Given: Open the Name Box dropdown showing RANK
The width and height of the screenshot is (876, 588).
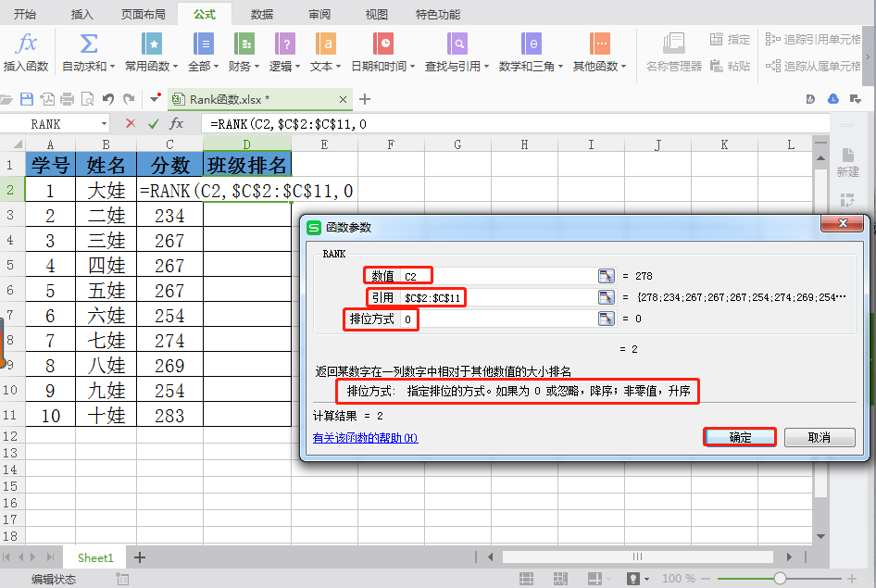Looking at the screenshot, I should pos(104,123).
